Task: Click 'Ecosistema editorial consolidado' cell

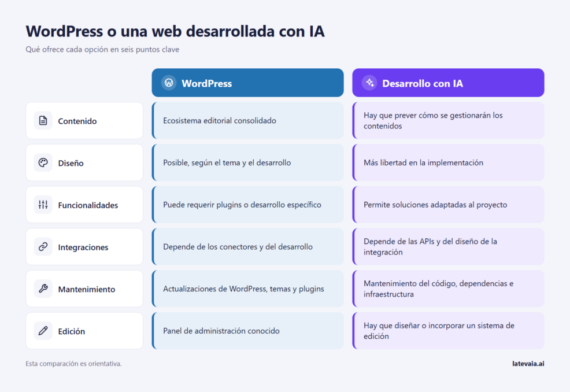Action: (x=247, y=120)
